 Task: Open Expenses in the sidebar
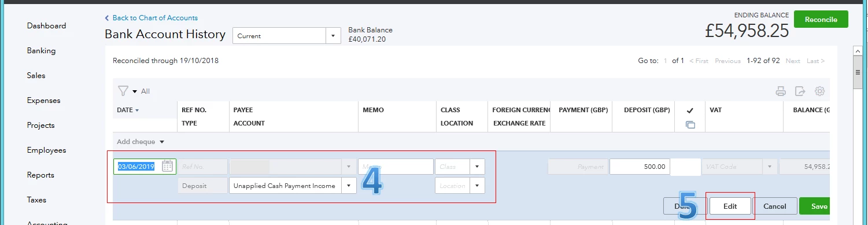click(43, 101)
